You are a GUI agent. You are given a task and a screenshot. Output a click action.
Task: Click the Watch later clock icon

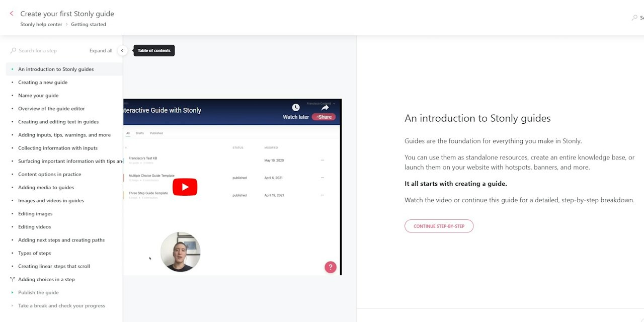[x=296, y=107]
